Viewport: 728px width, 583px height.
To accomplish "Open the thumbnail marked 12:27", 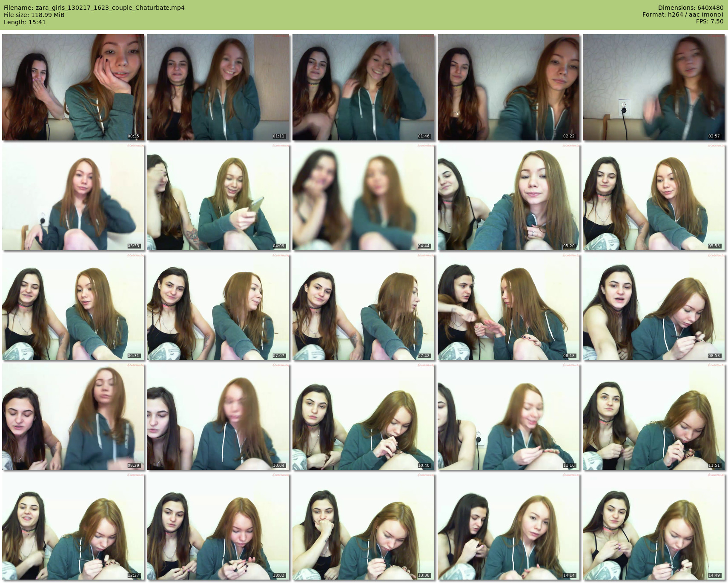I will [73, 527].
